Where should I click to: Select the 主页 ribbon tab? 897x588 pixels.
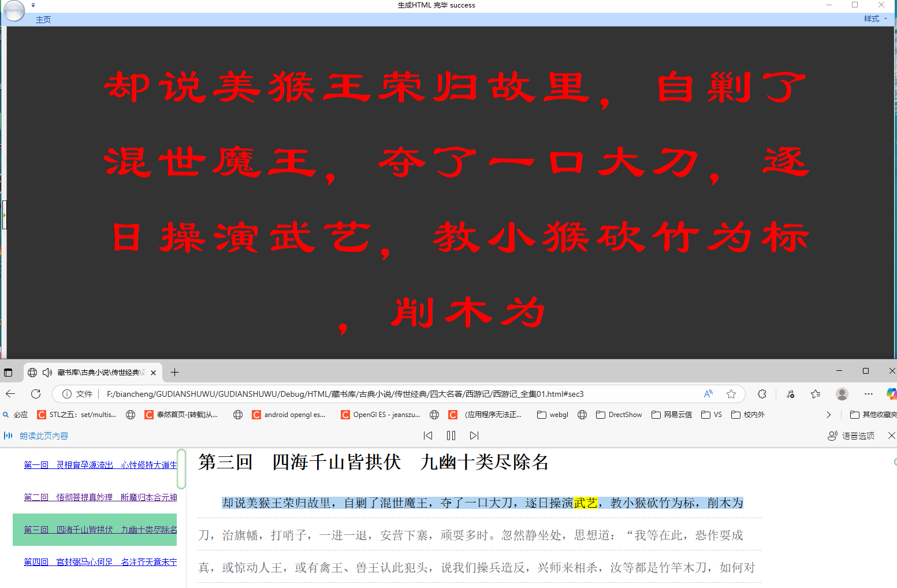(43, 20)
